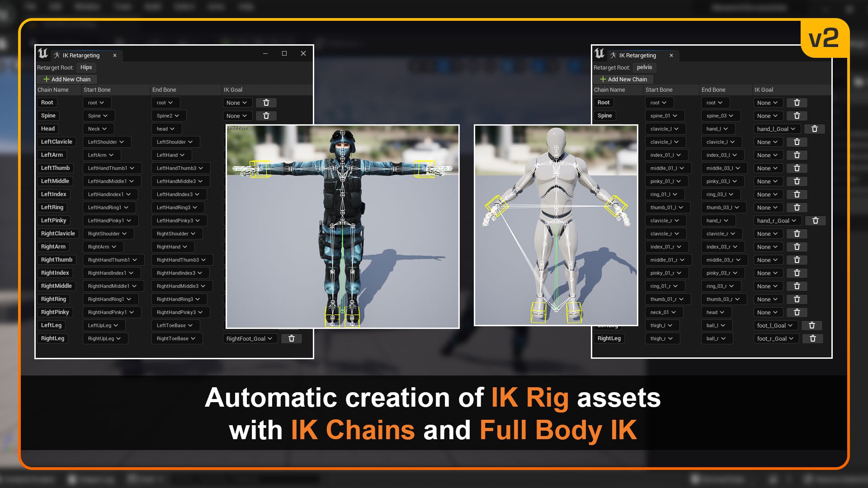Click the delete trash icon for Spine chain (left)
The image size is (868, 488).
pyautogui.click(x=266, y=115)
